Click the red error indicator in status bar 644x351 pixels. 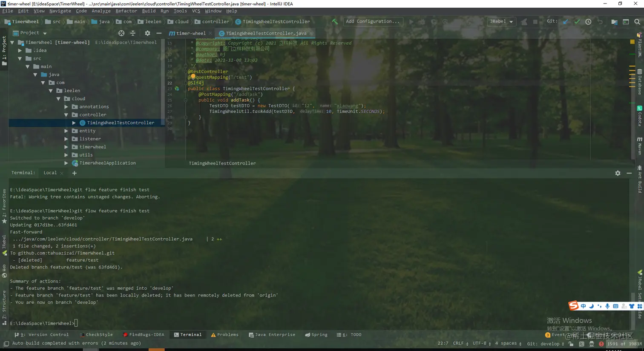tap(601, 344)
